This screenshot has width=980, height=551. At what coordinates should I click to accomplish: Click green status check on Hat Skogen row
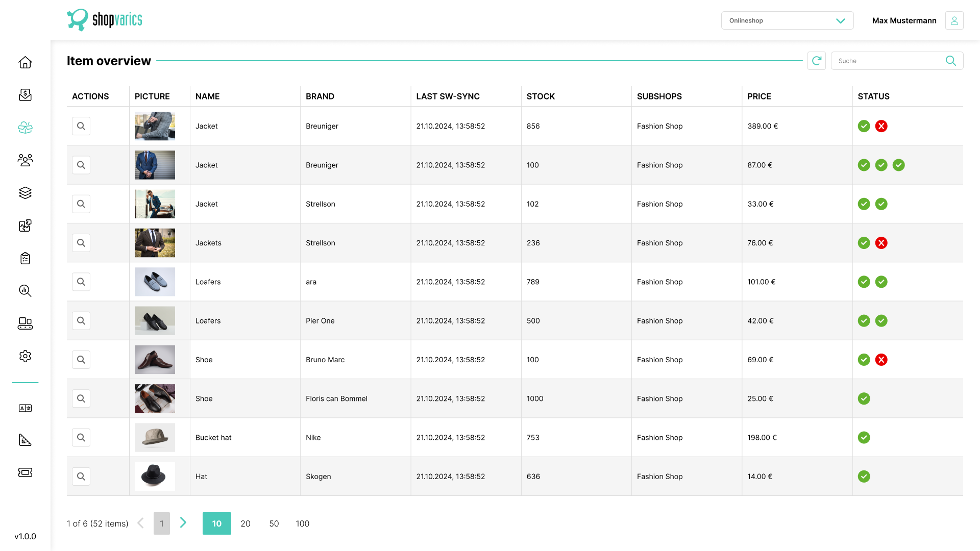coord(864,477)
